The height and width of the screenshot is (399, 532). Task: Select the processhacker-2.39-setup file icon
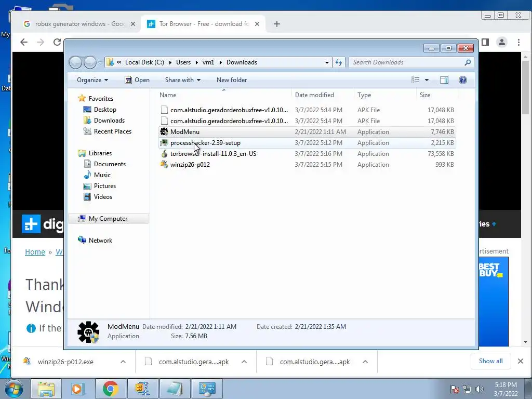[164, 142]
